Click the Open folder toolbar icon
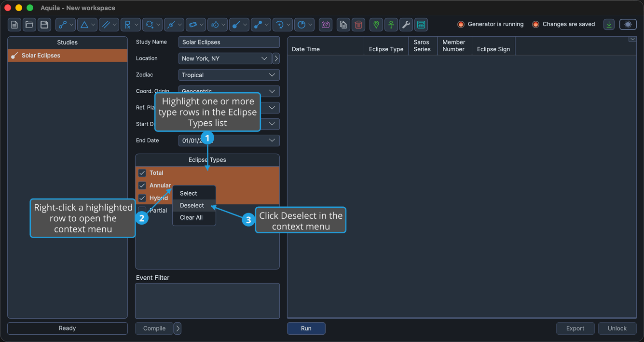Screen dimensions: 644x342 [x=29, y=25]
